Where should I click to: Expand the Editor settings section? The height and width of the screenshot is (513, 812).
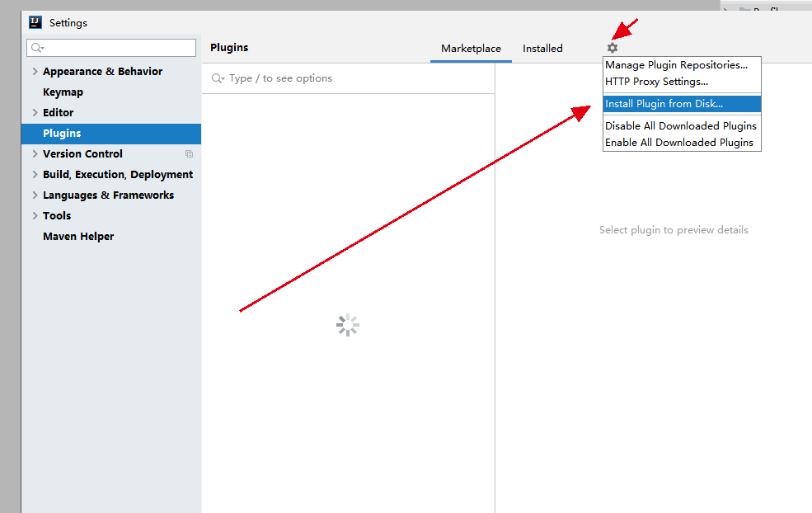[x=35, y=112]
